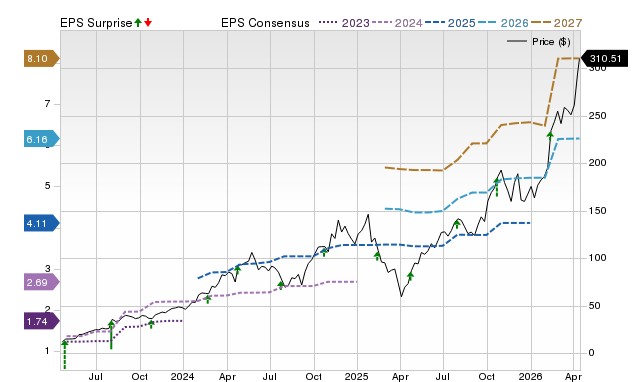Image resolution: width=640 pixels, height=382 pixels.
Task: Click the green up arrow in the legend
Action: [138, 23]
